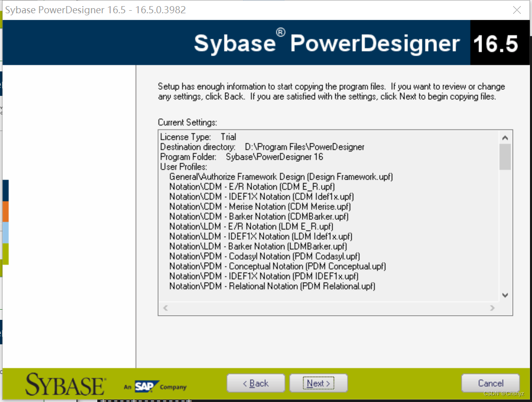Click the General\Authorize Framework Design entry
532x402 pixels.
point(281,177)
